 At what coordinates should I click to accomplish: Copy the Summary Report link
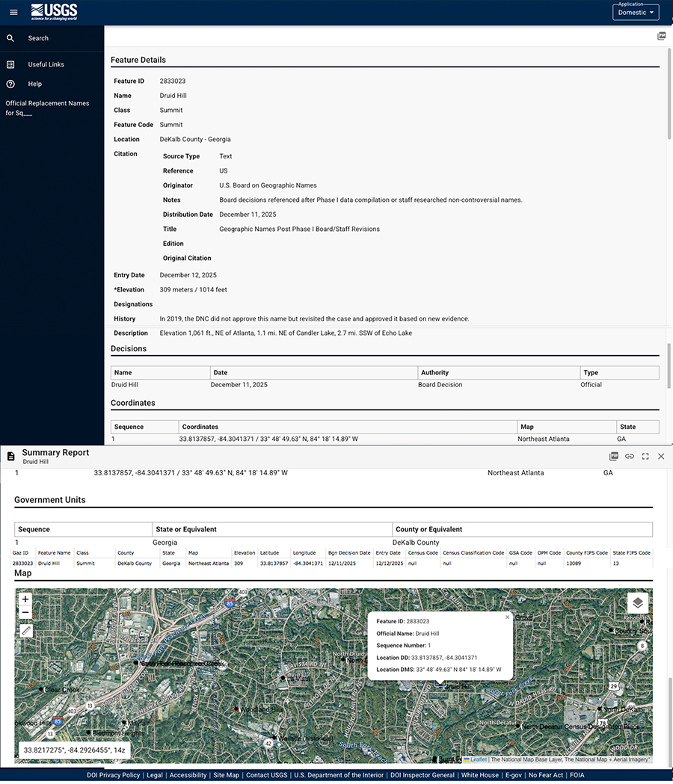630,456
